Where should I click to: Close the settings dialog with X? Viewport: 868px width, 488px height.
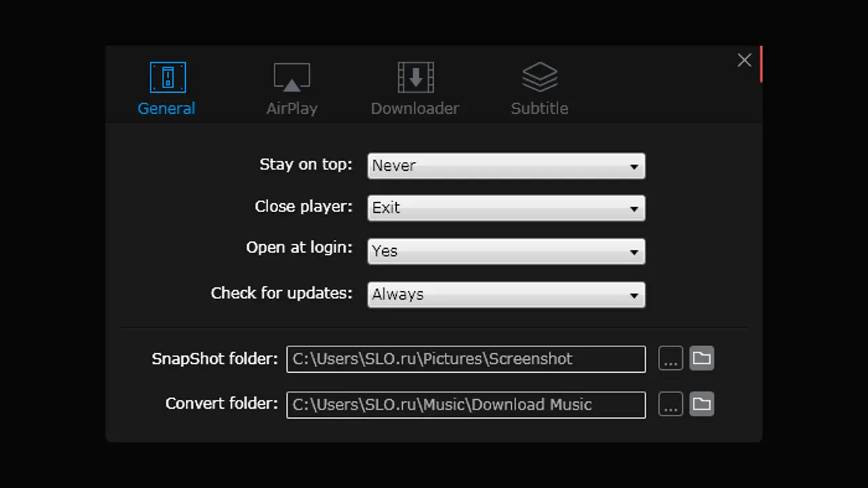(744, 60)
